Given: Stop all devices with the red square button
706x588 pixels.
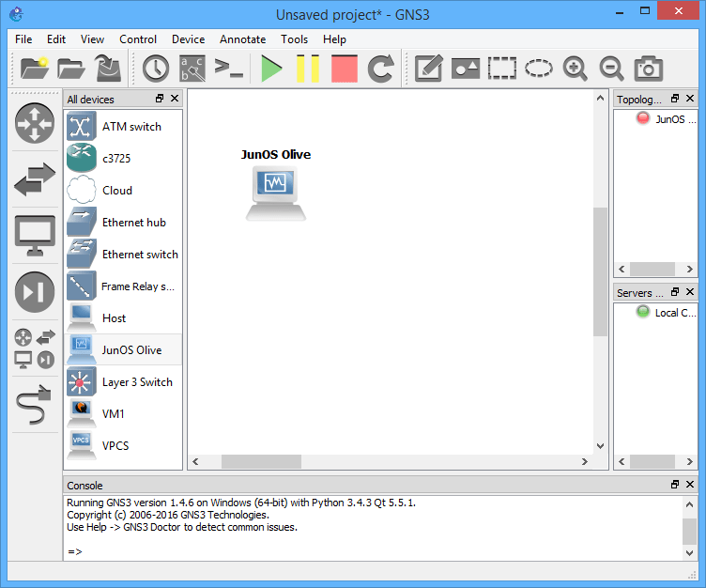Looking at the screenshot, I should tap(344, 69).
